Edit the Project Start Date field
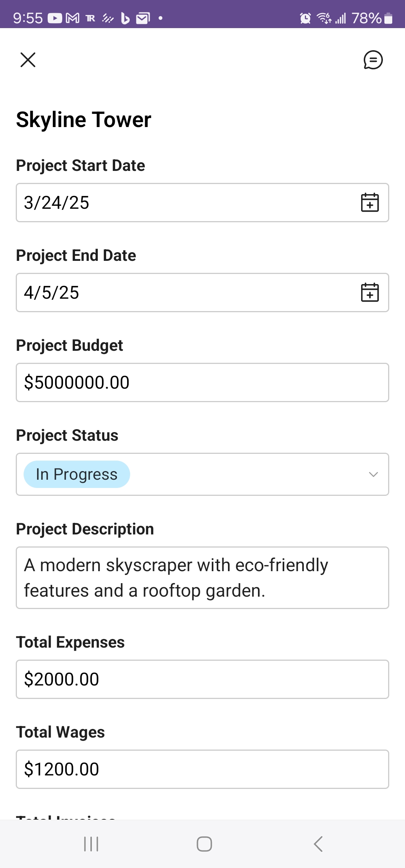405x868 pixels. click(x=180, y=203)
